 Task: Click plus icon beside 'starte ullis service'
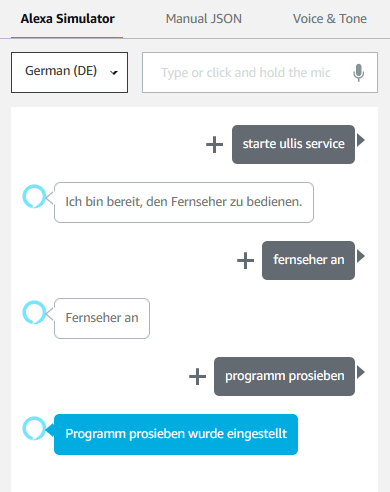coord(214,145)
